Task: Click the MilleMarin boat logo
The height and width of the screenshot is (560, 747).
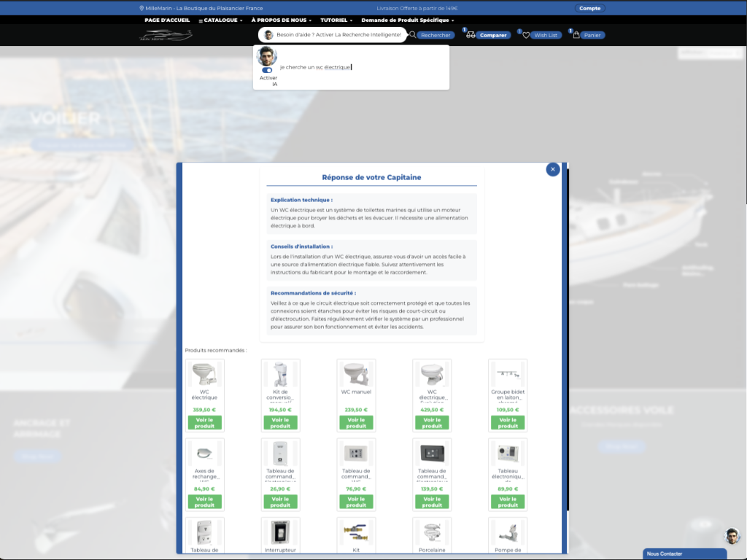Action: click(166, 35)
